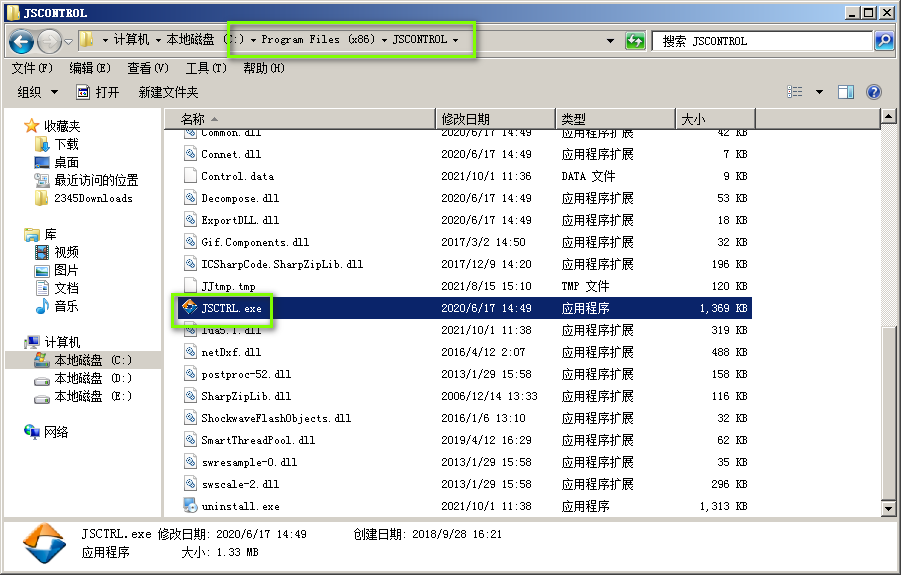Open the 2345Downloads folder in favorites
The width and height of the screenshot is (901, 575).
pyautogui.click(x=93, y=198)
